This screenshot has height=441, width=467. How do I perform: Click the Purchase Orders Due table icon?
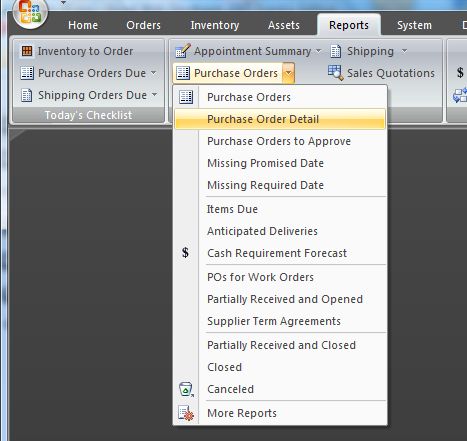coord(27,73)
